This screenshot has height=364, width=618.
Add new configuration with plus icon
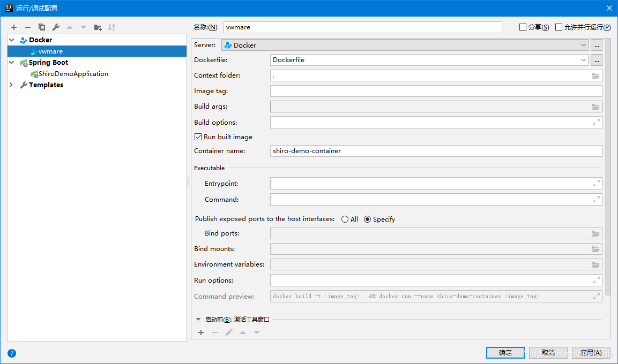coord(14,27)
